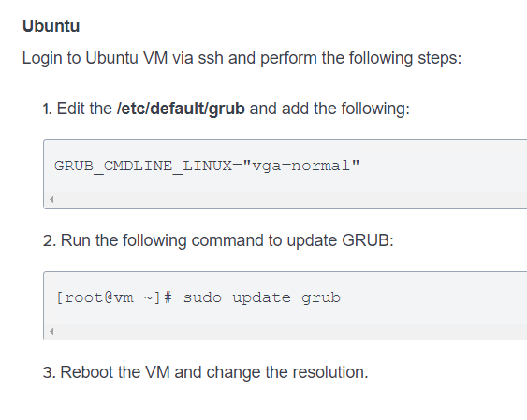527x420 pixels.
Task: Click the bold /etc/default/grub path text
Action: pos(181,109)
